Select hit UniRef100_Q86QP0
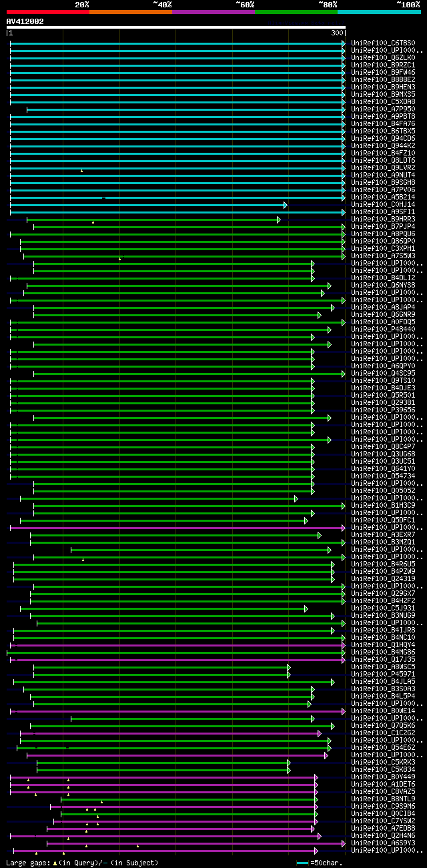The image size is (427, 868). click(383, 242)
